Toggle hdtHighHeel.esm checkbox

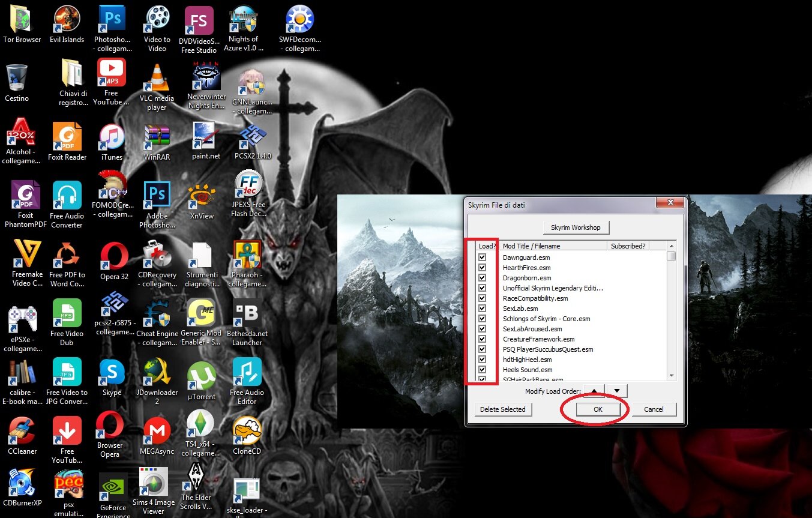(x=482, y=360)
